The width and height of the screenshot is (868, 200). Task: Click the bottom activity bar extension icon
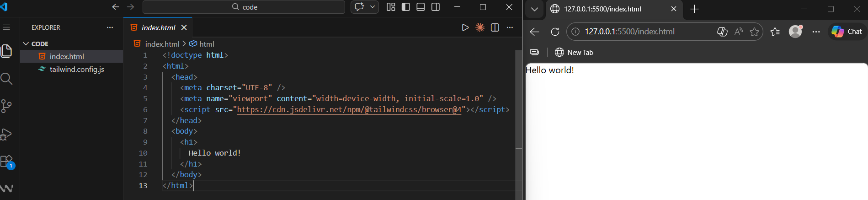(x=6, y=189)
